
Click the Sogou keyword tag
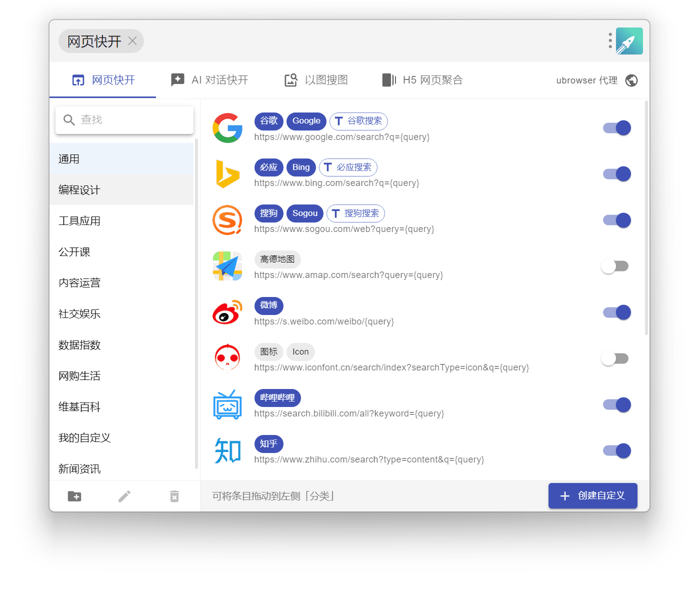coord(305,213)
